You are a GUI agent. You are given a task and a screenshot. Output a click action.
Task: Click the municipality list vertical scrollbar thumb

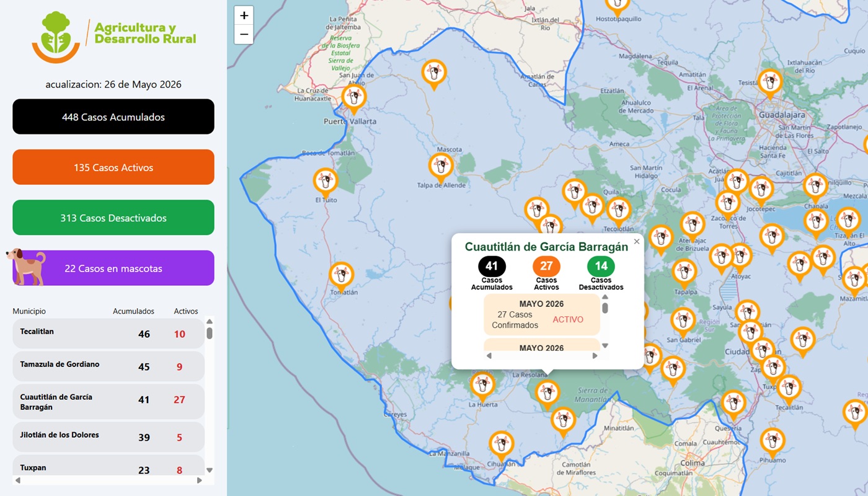[x=210, y=333]
